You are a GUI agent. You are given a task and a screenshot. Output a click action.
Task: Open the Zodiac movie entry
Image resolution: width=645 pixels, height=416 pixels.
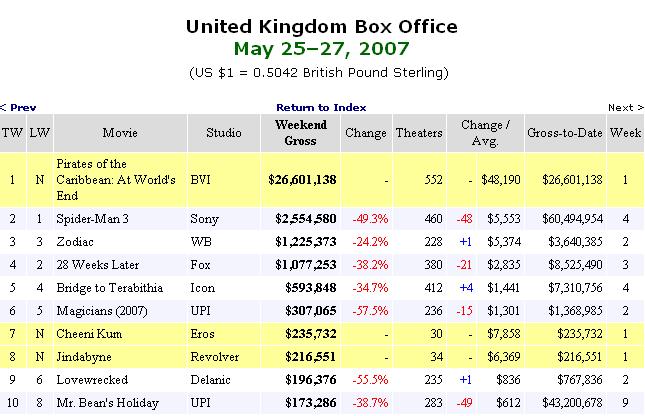pyautogui.click(x=75, y=241)
